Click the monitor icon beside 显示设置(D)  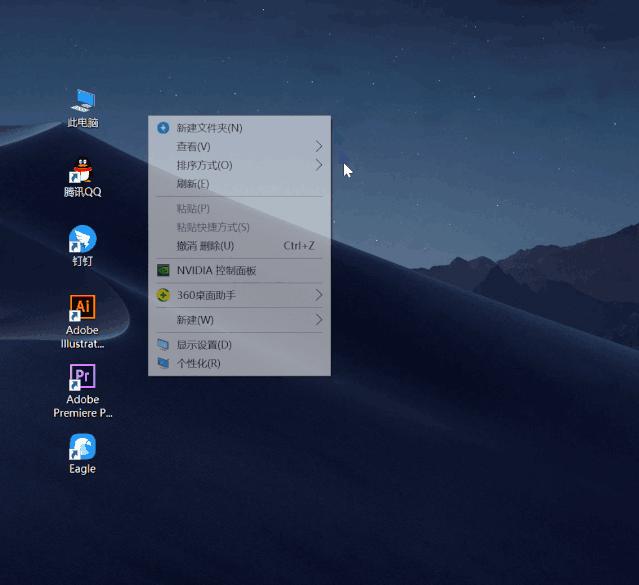point(163,345)
